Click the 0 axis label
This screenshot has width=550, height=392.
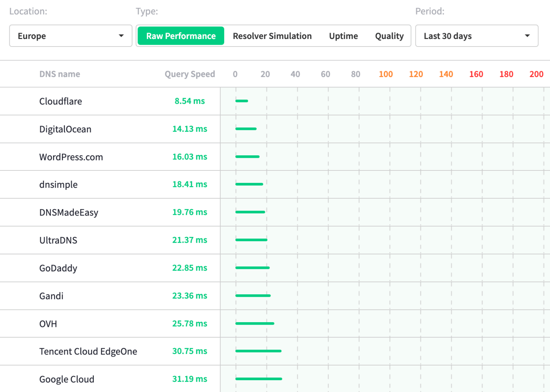click(x=235, y=74)
